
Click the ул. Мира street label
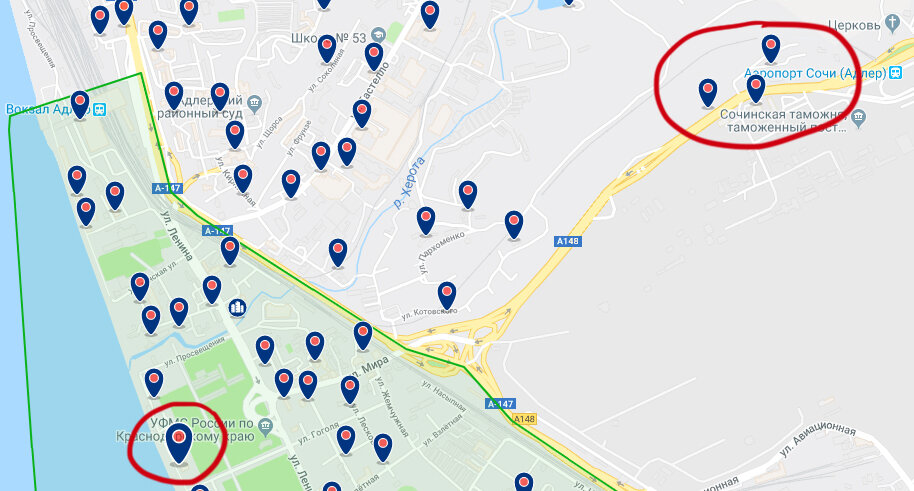[371, 368]
